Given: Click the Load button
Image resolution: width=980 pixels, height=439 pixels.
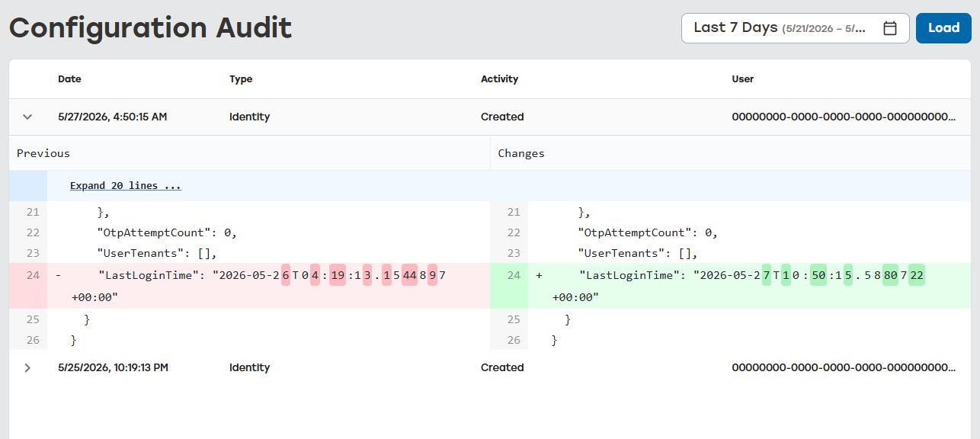Looking at the screenshot, I should coord(943,28).
